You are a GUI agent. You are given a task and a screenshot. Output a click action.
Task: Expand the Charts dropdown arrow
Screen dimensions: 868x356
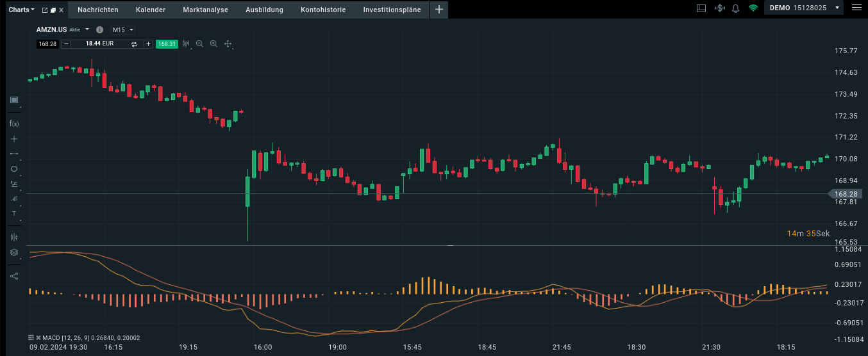(x=33, y=10)
